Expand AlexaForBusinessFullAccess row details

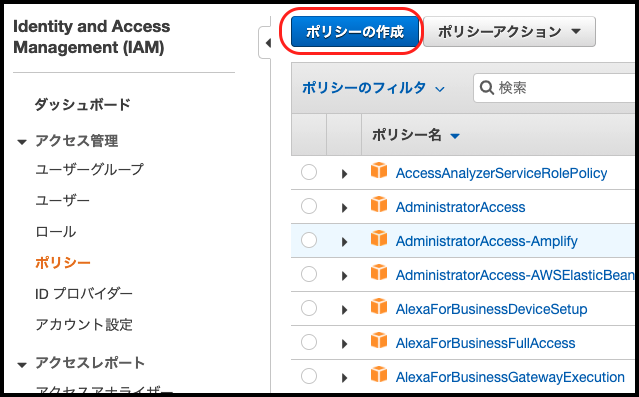[x=344, y=344]
